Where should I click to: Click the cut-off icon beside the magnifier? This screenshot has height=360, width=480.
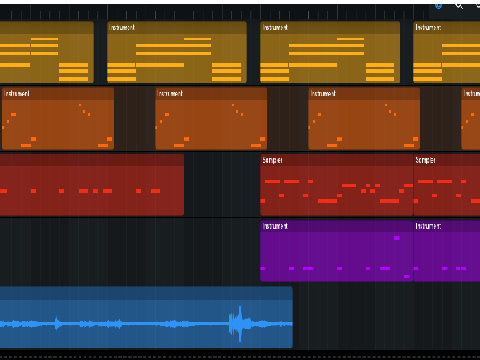(x=478, y=5)
